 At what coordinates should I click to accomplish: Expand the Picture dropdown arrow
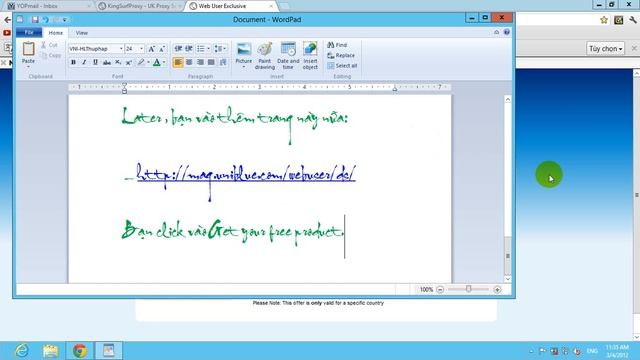point(244,67)
